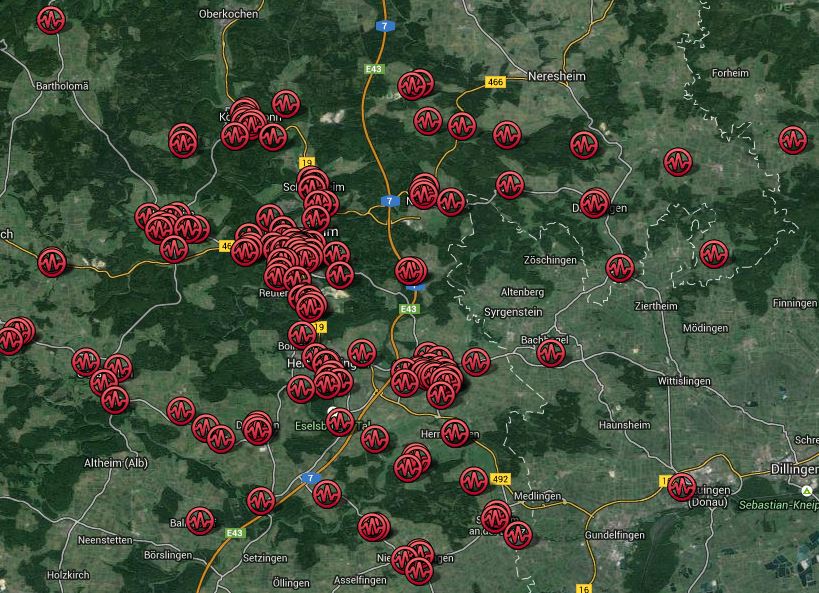Click the green campsite triangle near Sebastian-Kneipp
The image size is (819, 593).
807,491
